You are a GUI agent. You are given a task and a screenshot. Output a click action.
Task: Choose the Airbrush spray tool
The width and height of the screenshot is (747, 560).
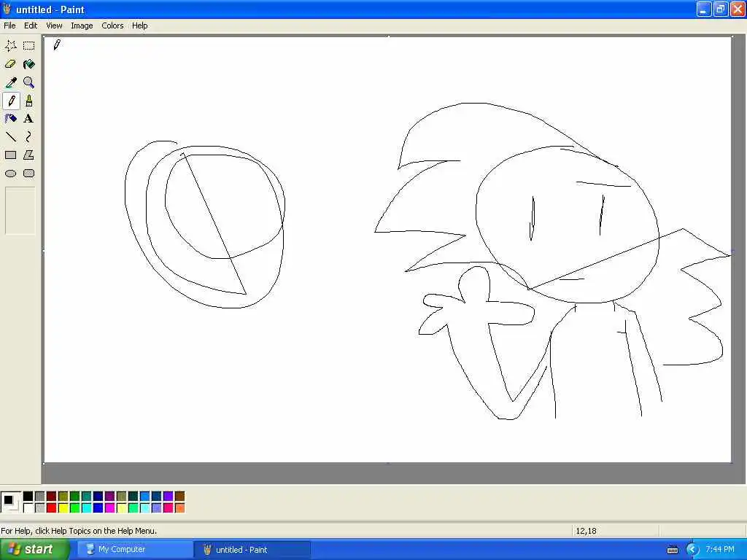point(10,119)
